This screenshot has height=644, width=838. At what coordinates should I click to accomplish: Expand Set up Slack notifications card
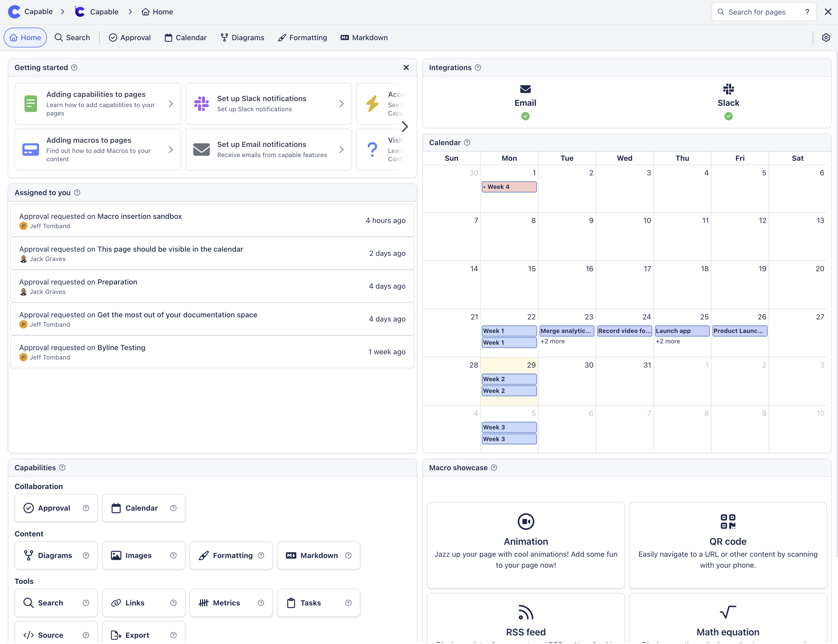[x=268, y=103]
